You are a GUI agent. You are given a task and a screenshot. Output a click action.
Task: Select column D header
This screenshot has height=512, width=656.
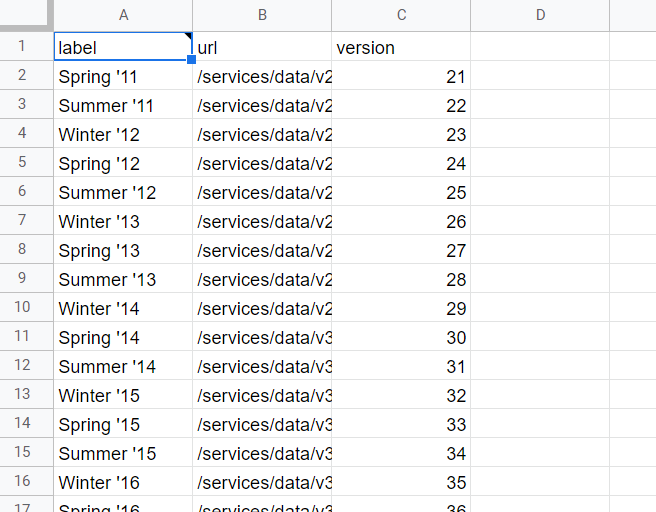(x=540, y=15)
